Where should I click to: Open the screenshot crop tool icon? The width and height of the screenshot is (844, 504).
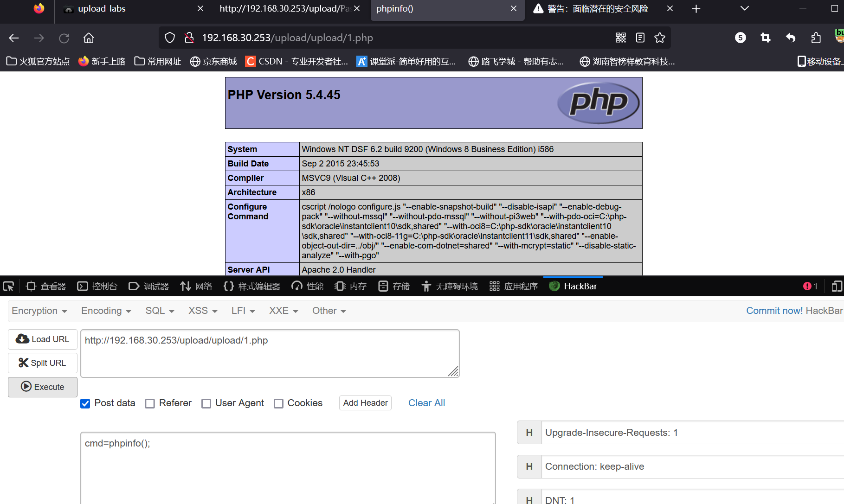point(766,38)
